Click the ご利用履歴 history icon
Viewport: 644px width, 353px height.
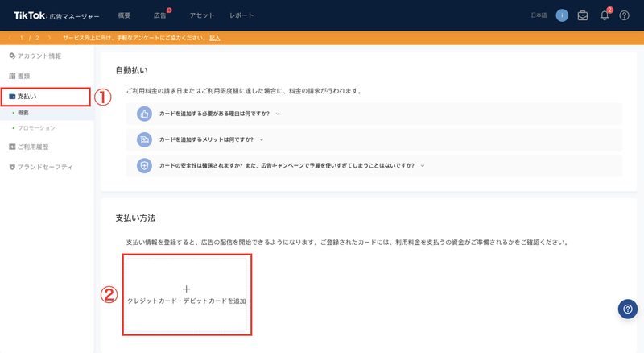(x=12, y=147)
